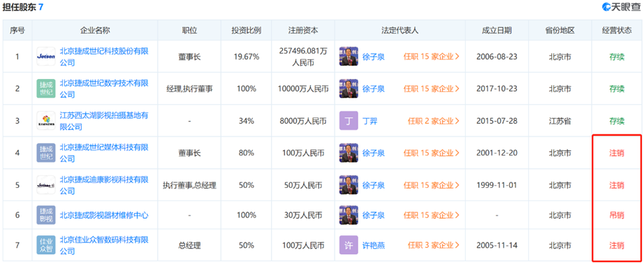Click legal representative name 许艳燕
Image resolution: width=644 pixels, height=264 pixels.
tap(374, 246)
